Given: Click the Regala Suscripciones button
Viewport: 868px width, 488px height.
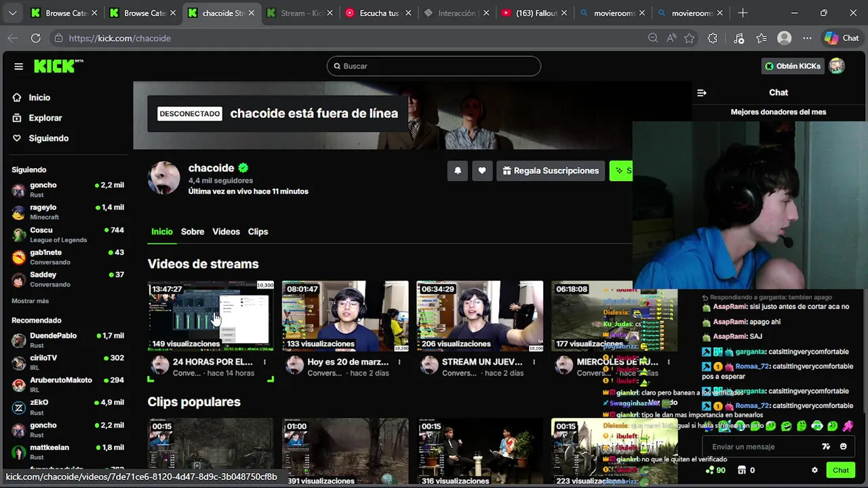Looking at the screenshot, I should [551, 171].
